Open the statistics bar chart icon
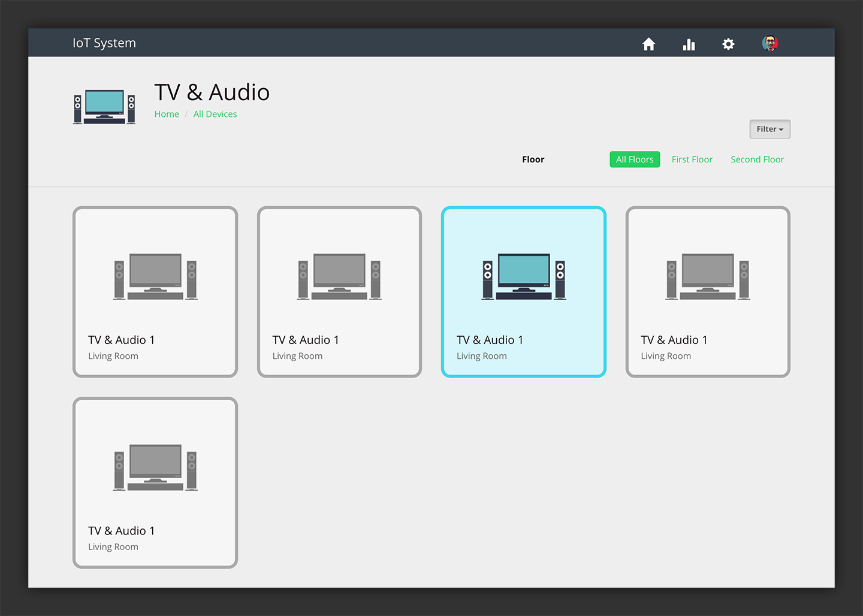Image resolution: width=863 pixels, height=616 pixels. click(x=689, y=44)
